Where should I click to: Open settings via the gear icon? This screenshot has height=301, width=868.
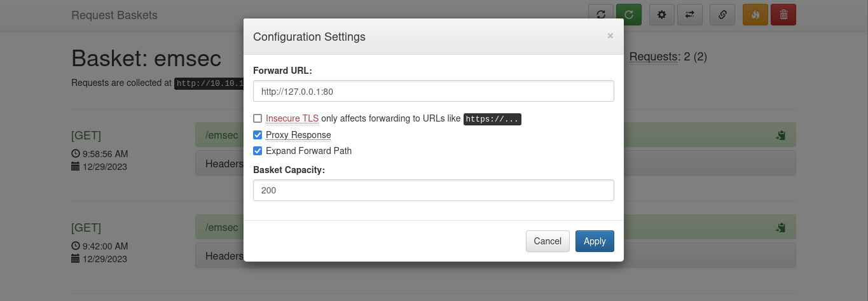[661, 15]
